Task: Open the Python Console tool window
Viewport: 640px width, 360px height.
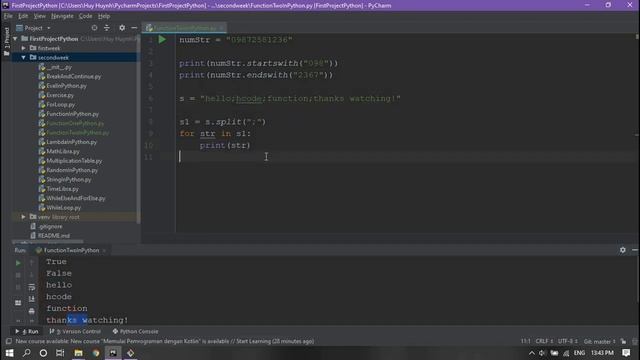Action: pos(135,331)
